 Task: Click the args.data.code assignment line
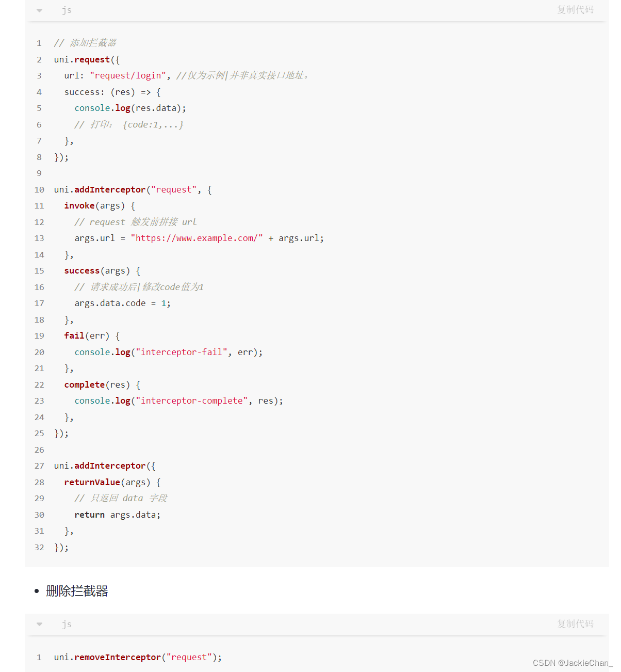point(123,303)
